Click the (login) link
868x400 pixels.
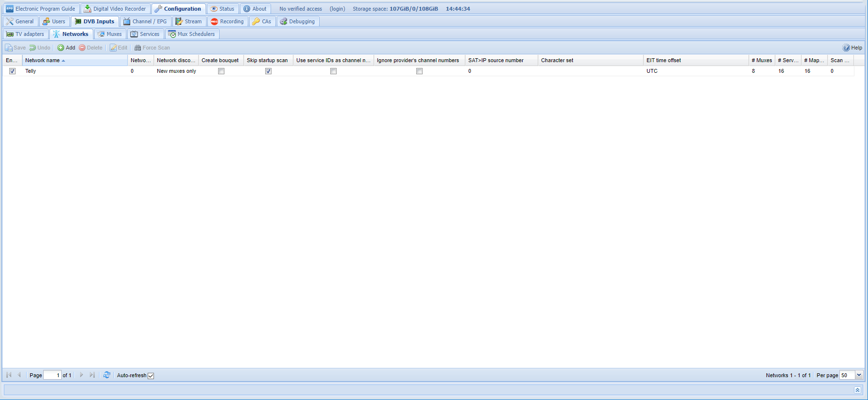click(337, 9)
